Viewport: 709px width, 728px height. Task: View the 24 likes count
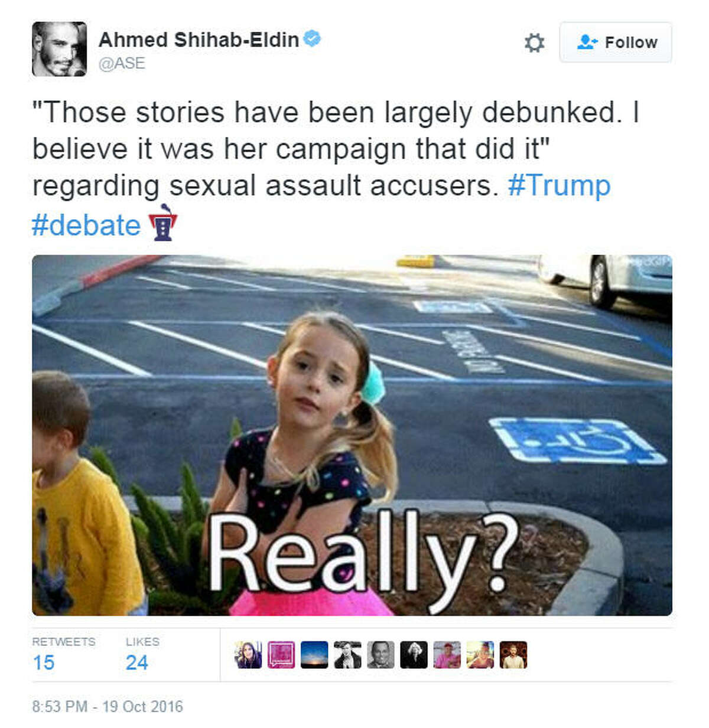coord(136,662)
